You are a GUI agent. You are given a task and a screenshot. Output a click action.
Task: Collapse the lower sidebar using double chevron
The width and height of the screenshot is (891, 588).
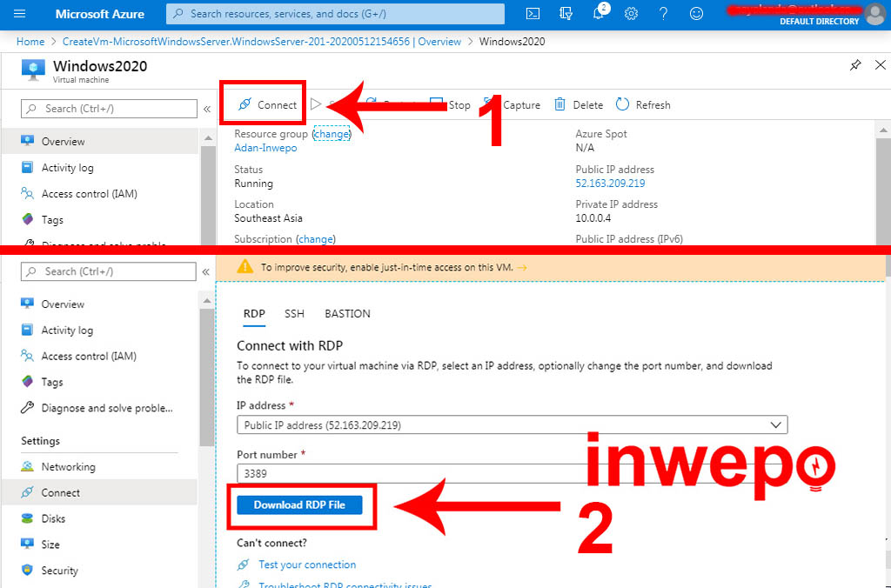click(x=207, y=272)
